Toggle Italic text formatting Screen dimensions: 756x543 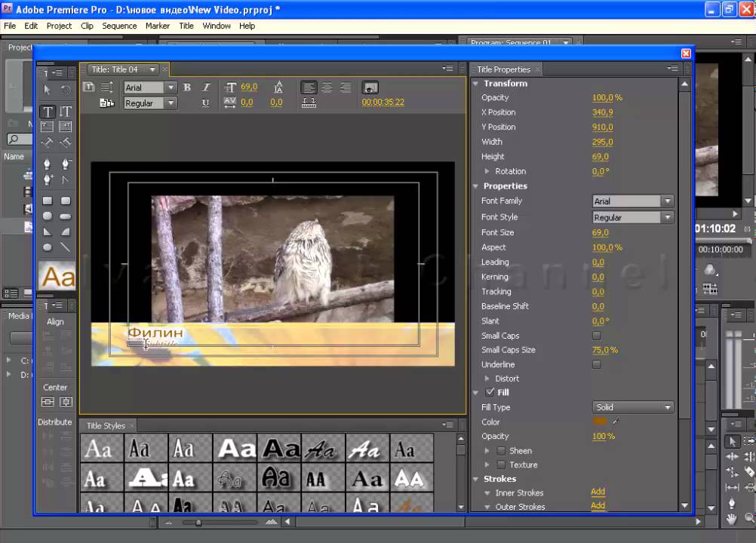click(x=206, y=87)
